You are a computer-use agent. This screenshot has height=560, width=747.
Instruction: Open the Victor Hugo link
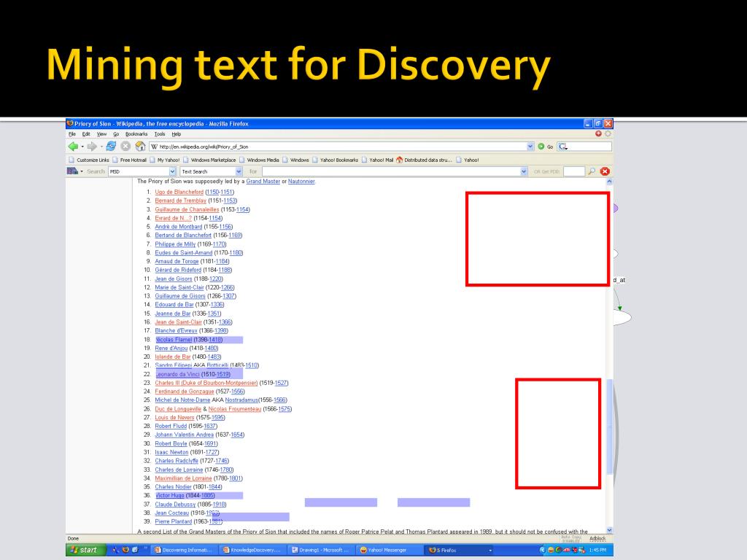[170, 496]
